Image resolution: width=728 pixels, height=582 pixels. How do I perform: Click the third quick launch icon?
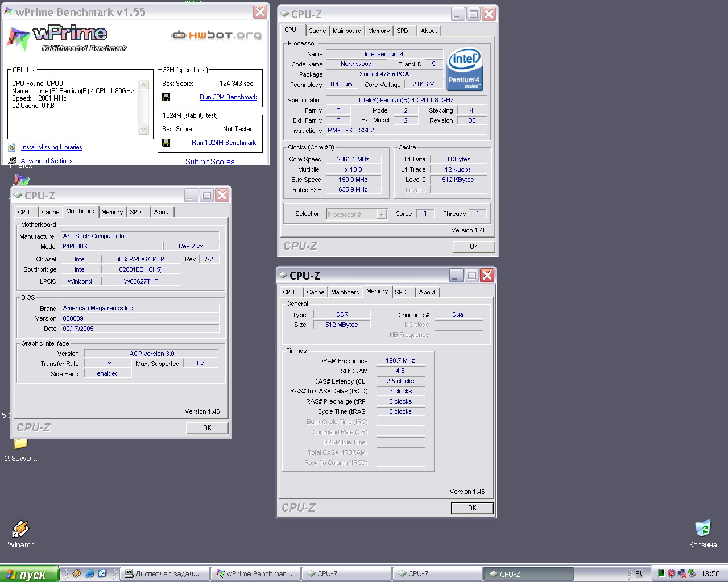click(103, 573)
